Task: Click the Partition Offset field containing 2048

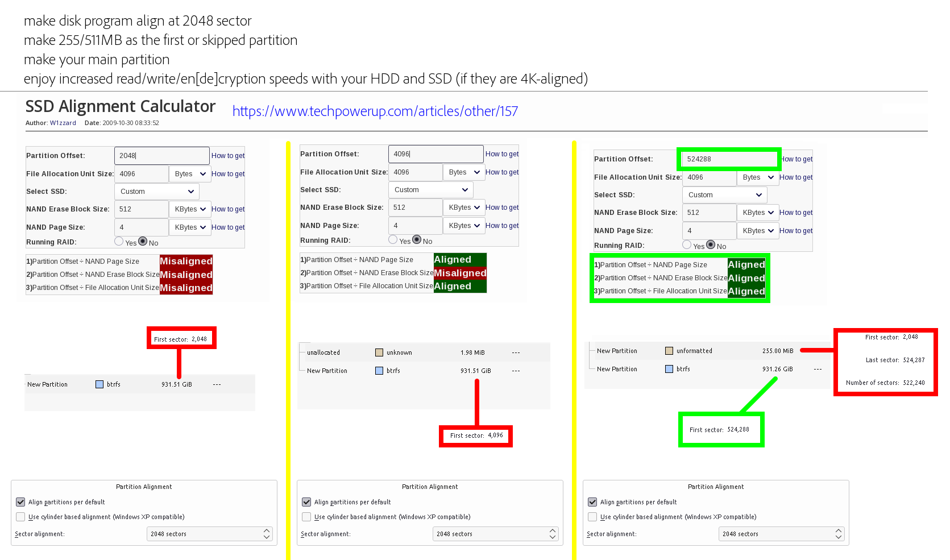Action: tap(162, 156)
